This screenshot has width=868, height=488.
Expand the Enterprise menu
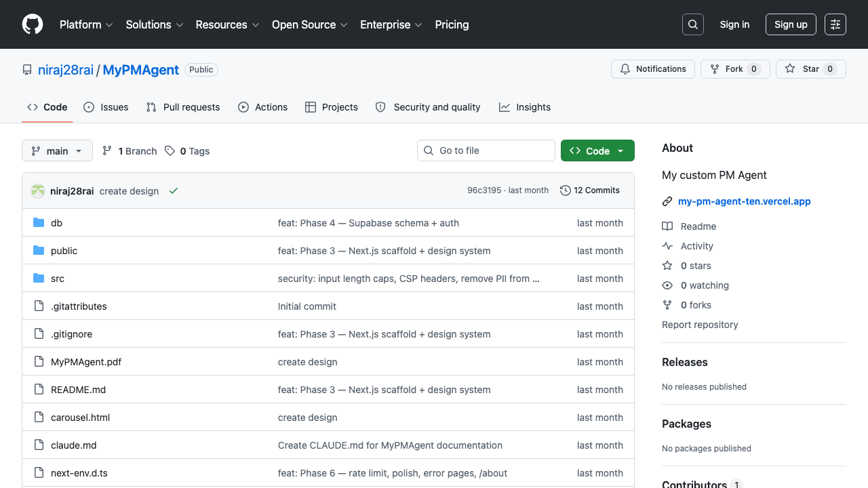click(391, 24)
